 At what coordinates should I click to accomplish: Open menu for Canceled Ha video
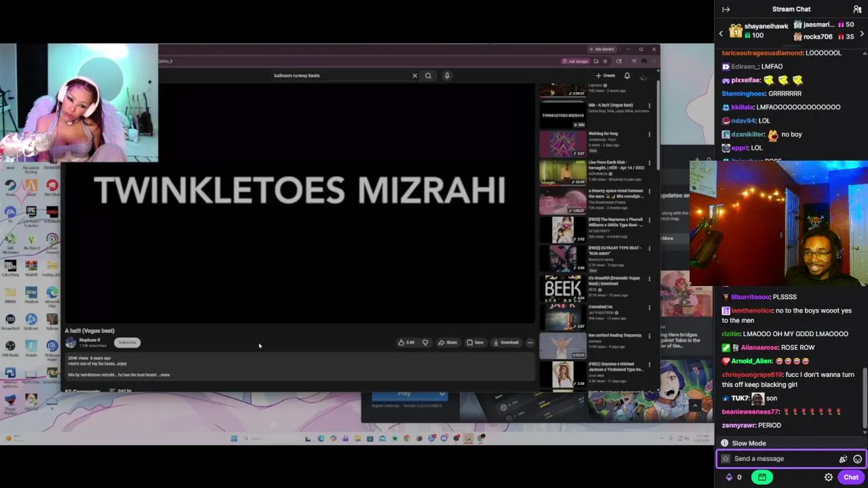click(649, 307)
